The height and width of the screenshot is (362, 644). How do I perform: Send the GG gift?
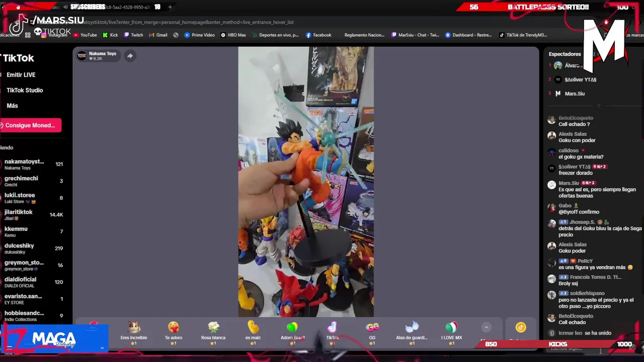point(372,333)
